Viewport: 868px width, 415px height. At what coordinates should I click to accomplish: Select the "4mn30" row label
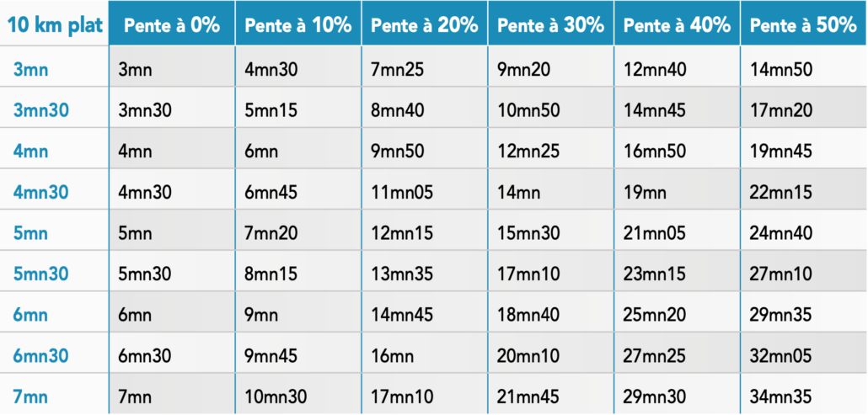[x=41, y=192]
